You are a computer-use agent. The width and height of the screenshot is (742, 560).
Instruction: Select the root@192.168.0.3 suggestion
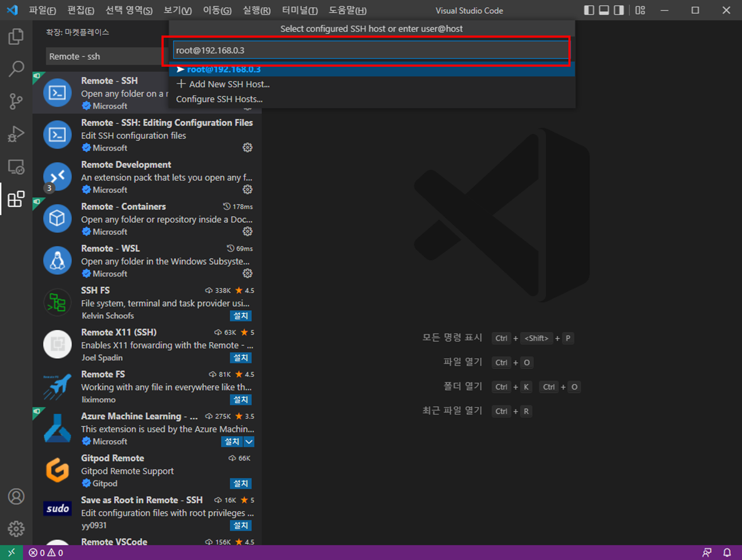[x=372, y=69]
